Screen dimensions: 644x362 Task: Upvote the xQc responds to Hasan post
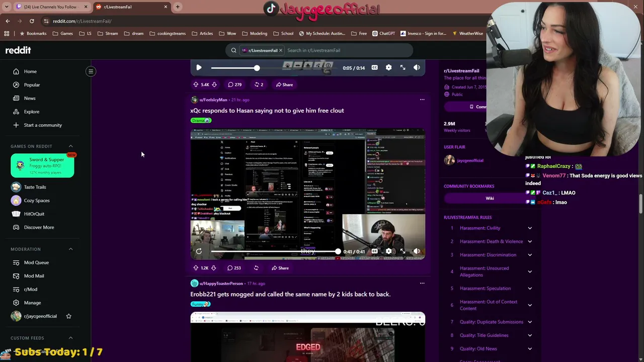196,268
